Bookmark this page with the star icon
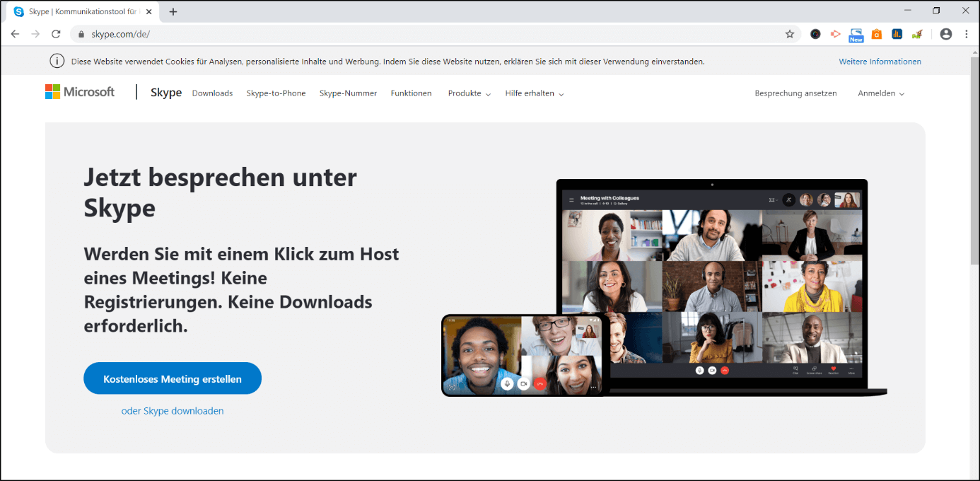Viewport: 980px width, 481px height. (x=790, y=34)
